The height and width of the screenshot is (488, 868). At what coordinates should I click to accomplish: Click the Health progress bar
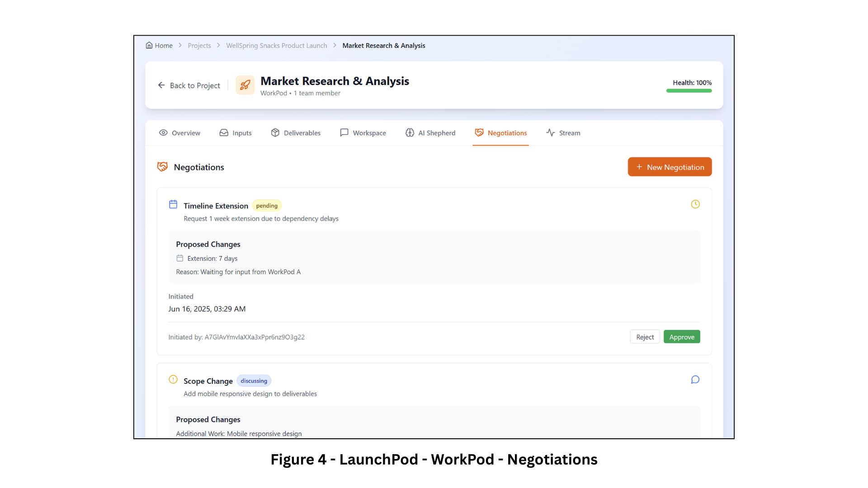689,91
